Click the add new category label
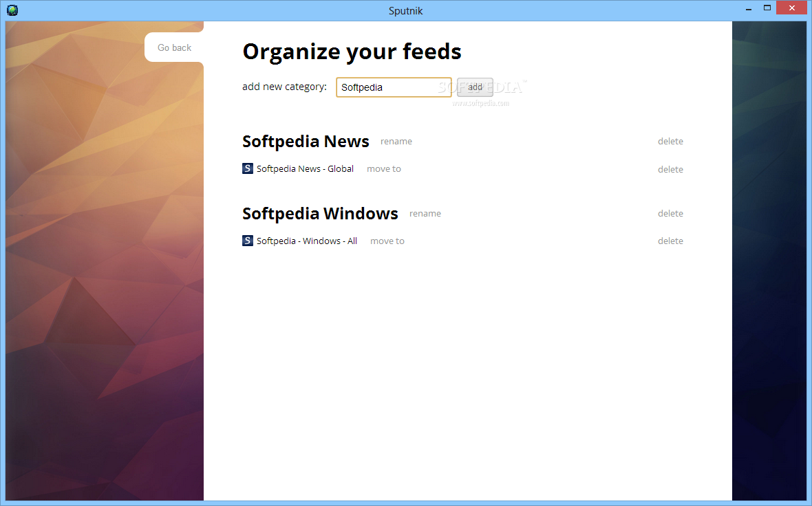The width and height of the screenshot is (812, 506). (x=284, y=87)
